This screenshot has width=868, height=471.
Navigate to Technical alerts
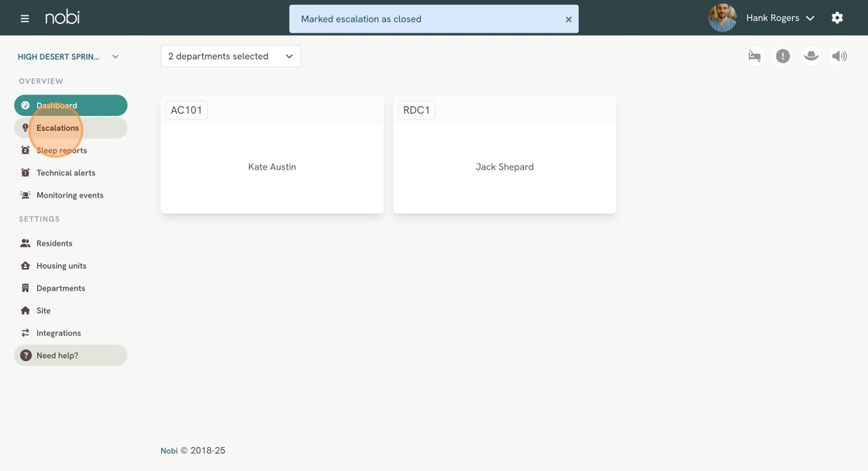[71, 173]
